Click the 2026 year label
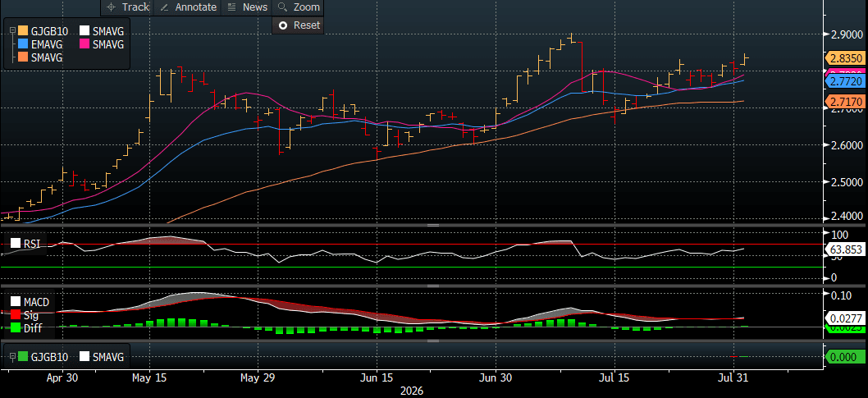This screenshot has height=398, width=868. pyautogui.click(x=412, y=391)
